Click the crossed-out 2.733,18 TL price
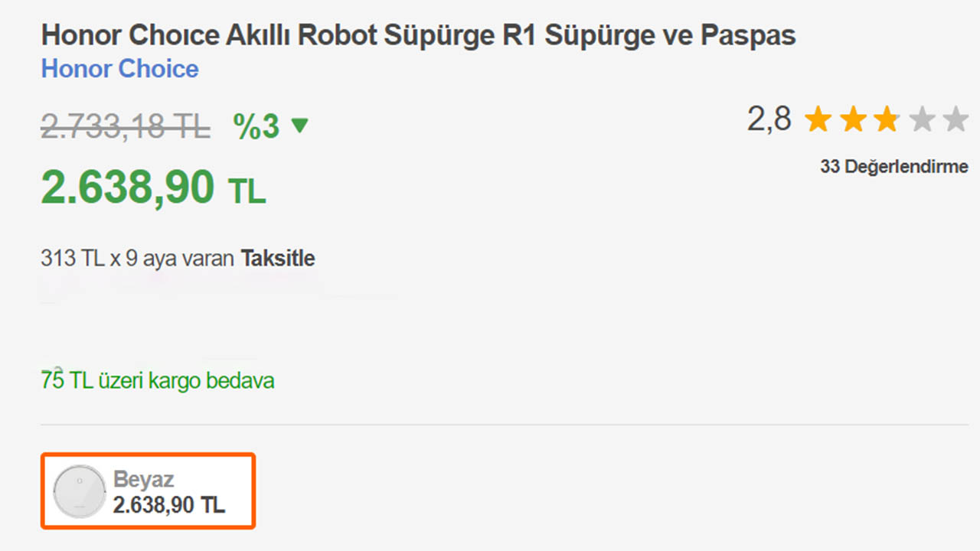The height and width of the screenshot is (551, 980). point(126,126)
